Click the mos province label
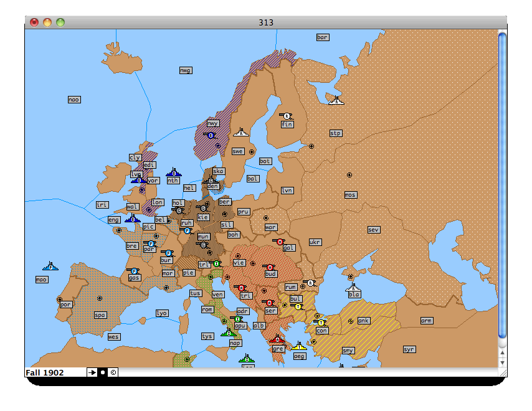This screenshot has width=532, height=411. [351, 195]
